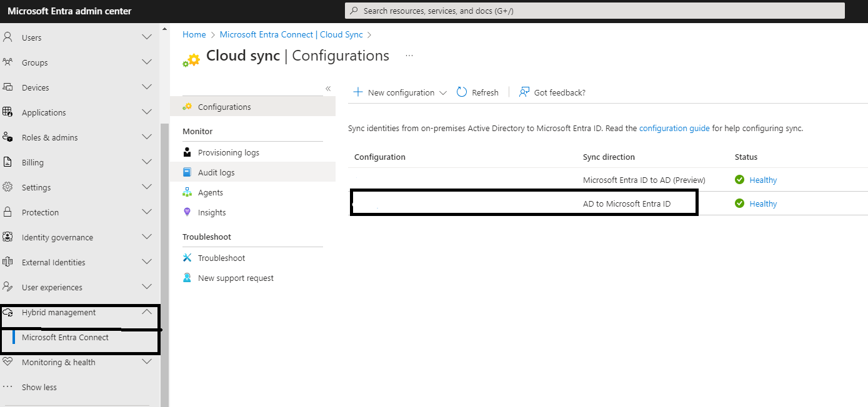Screen dimensions: 868x407
Task: Collapse the Hybrid management chevron
Action: coord(147,312)
